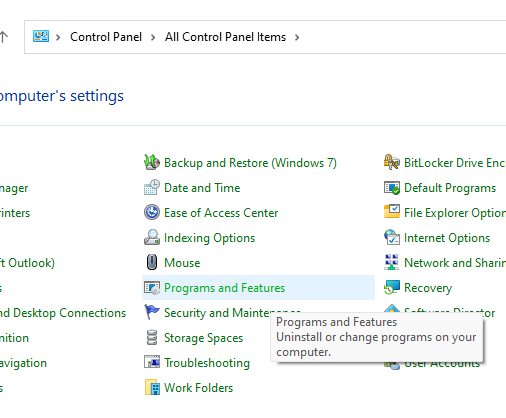
Task: Click the Recovery monitor icon
Action: tap(392, 288)
